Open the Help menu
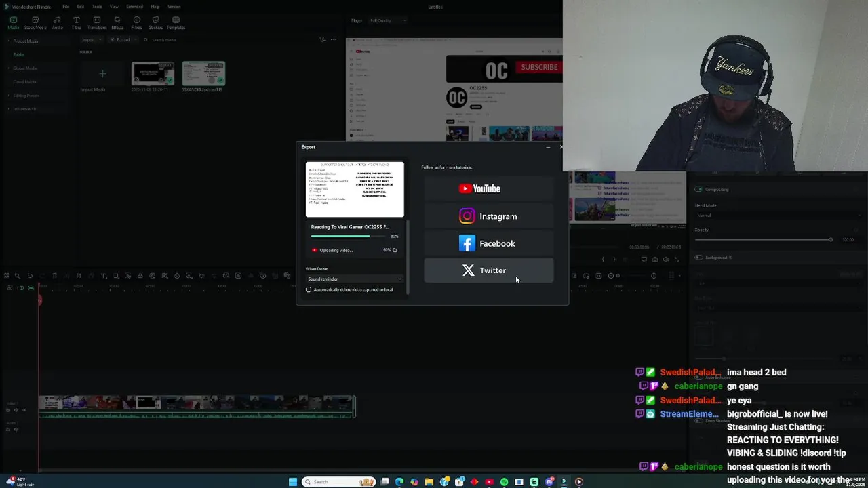The image size is (868, 488). (155, 7)
